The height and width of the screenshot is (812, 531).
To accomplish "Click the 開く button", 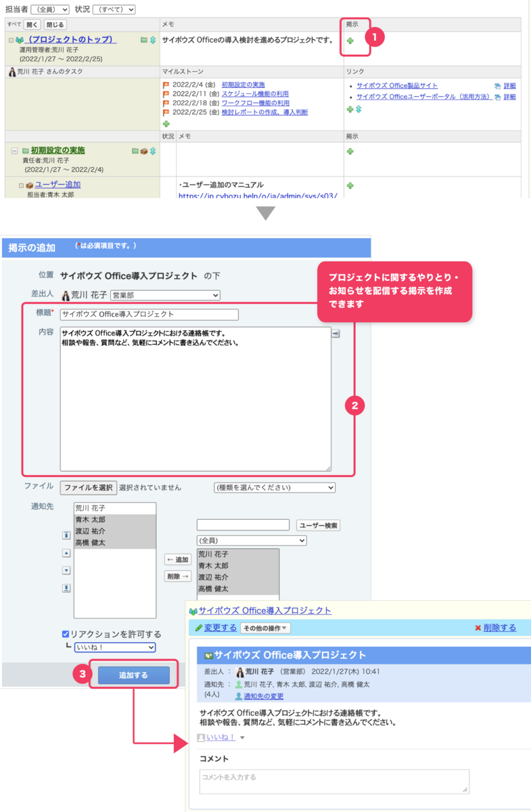I will click(32, 24).
